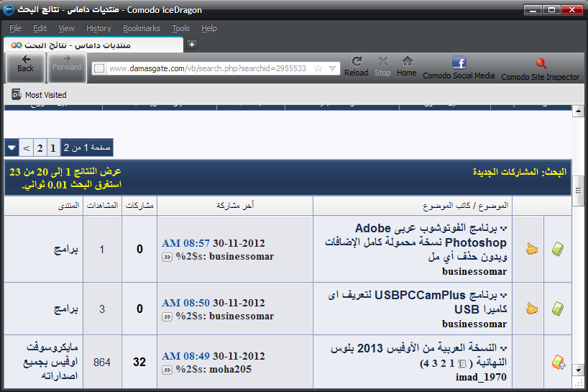The image size is (588, 392).
Task: Open a new tab with plus button
Action: click(x=192, y=45)
